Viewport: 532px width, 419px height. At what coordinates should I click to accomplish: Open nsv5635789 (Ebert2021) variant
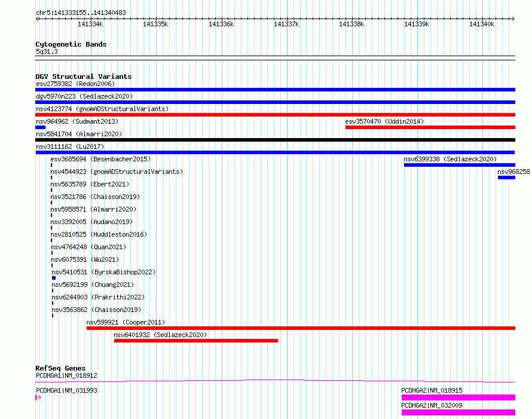[x=90, y=184]
